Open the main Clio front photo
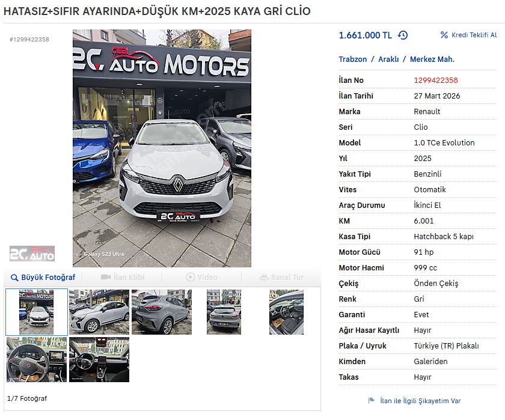505x420 pixels. point(162,148)
